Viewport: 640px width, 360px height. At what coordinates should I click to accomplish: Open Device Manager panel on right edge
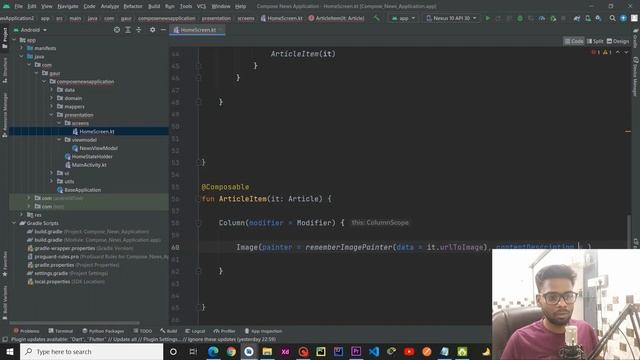[636, 76]
